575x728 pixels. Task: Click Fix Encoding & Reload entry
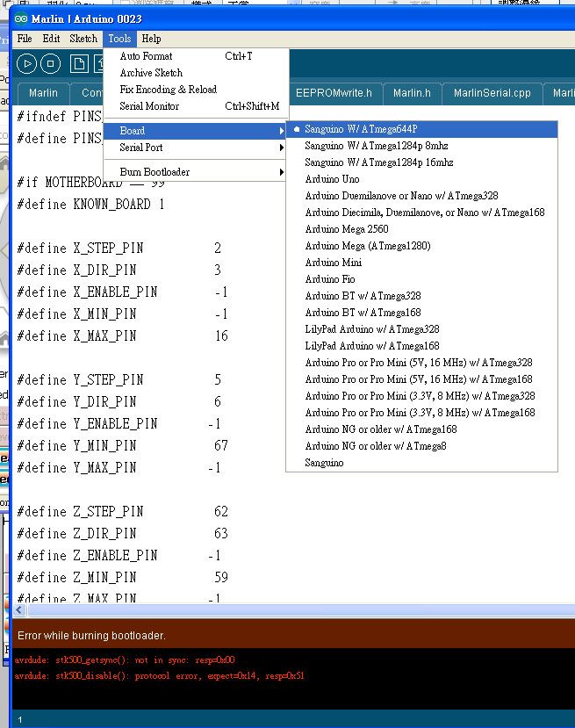point(195,90)
